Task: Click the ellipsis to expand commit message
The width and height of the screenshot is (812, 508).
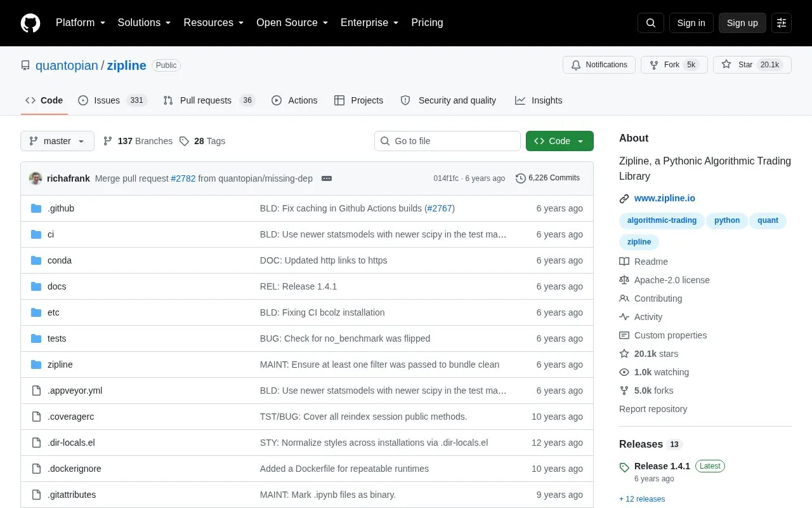Action: (327, 178)
